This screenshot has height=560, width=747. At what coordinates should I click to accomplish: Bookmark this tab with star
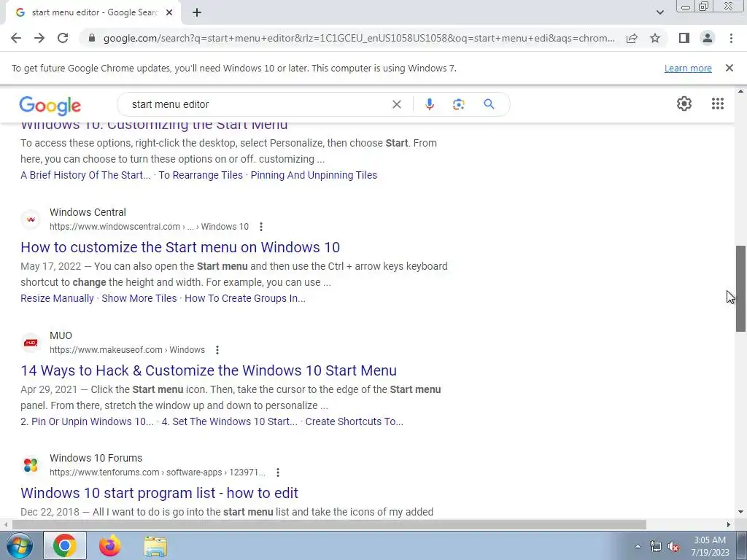(655, 38)
